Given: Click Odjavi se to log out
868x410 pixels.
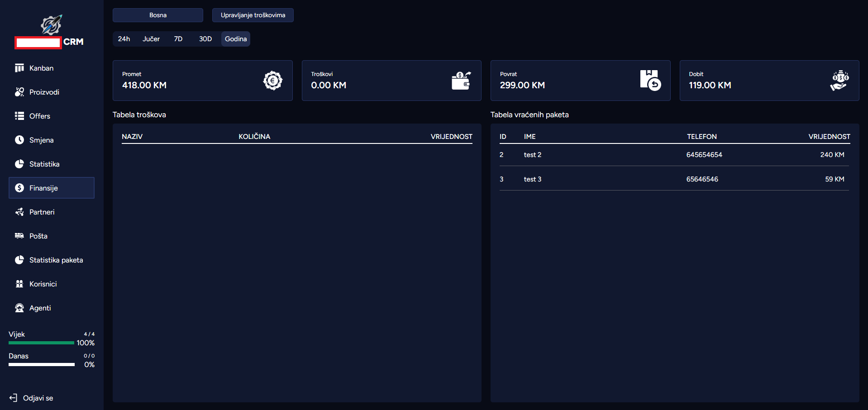Looking at the screenshot, I should (38, 398).
